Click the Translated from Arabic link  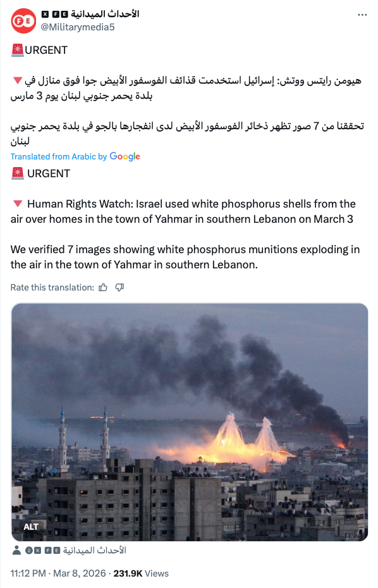pyautogui.click(x=59, y=157)
